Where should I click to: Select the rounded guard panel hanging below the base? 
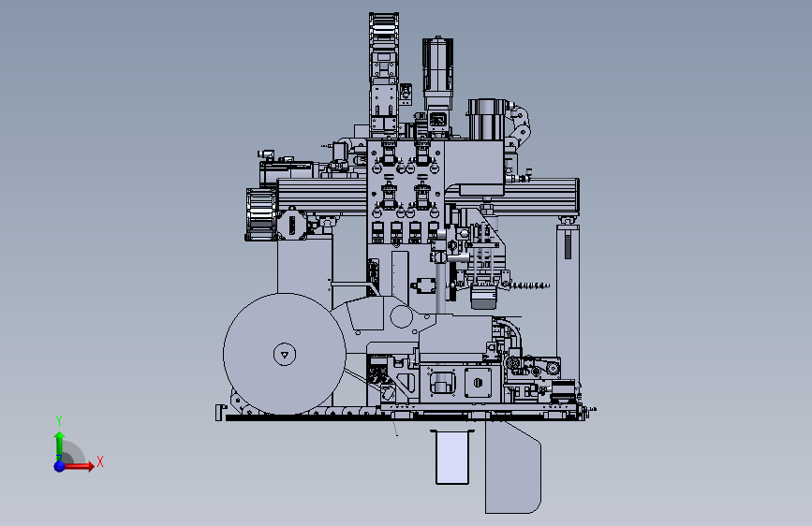[x=512, y=467]
